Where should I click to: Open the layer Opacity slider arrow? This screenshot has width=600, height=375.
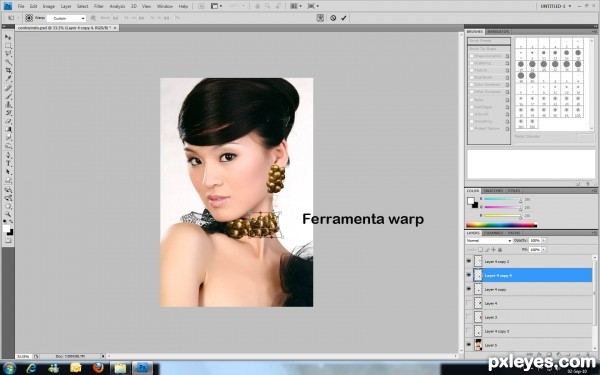[x=544, y=240]
